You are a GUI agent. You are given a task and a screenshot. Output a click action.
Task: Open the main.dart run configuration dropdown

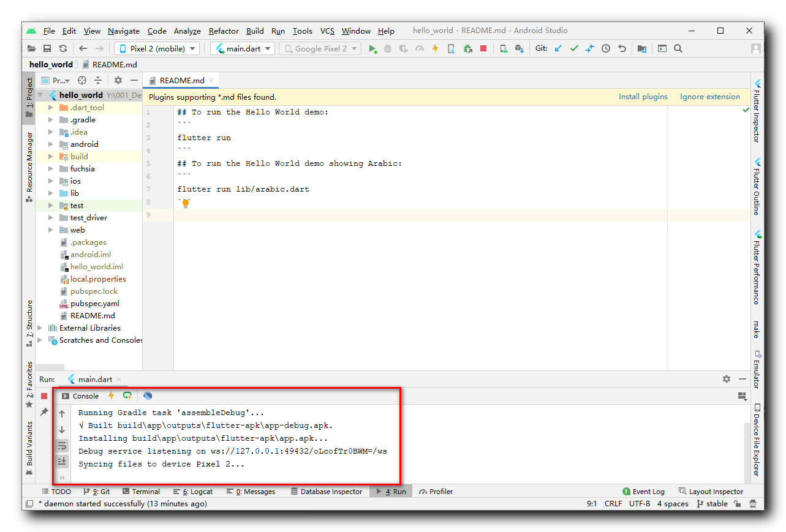tap(243, 48)
